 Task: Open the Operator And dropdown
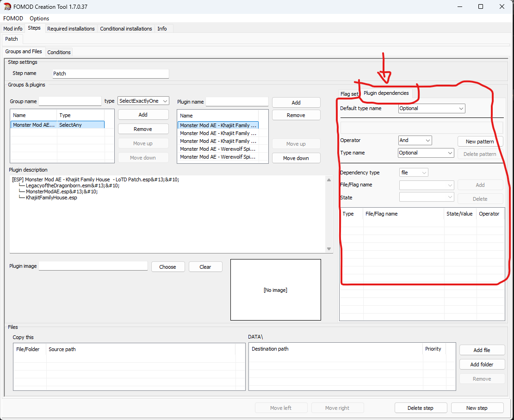pos(415,140)
